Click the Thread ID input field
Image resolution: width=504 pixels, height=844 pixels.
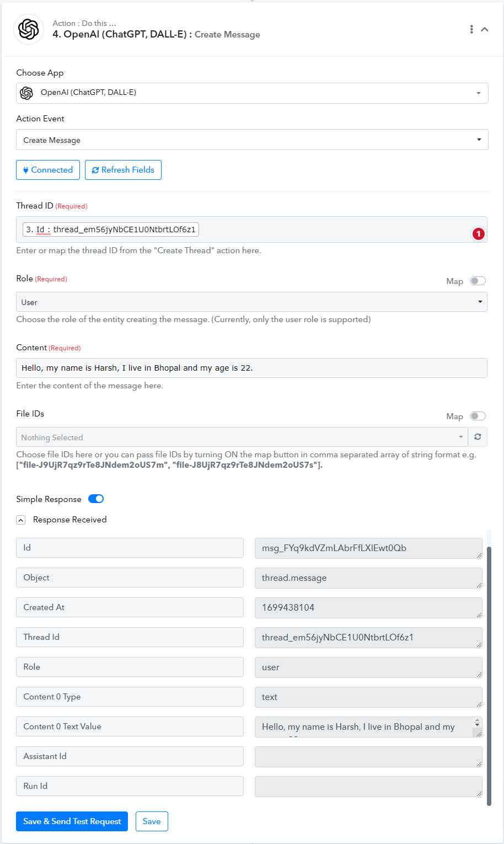(x=251, y=229)
